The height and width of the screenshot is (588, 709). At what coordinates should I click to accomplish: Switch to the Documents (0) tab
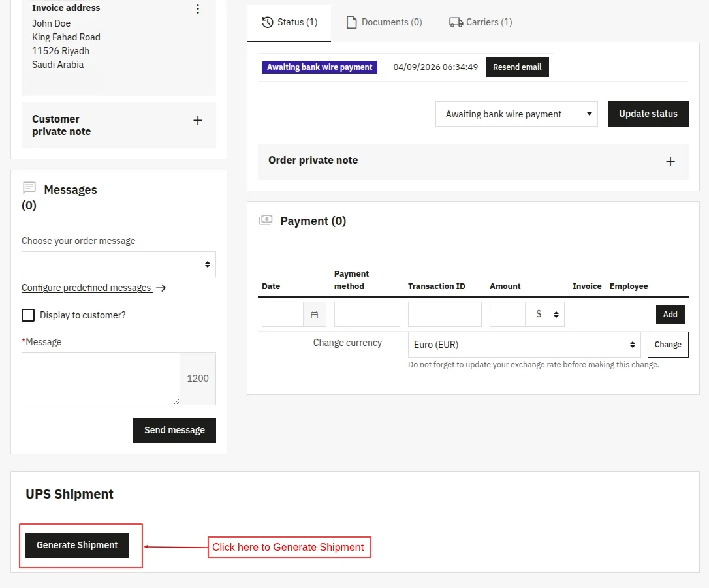[384, 22]
